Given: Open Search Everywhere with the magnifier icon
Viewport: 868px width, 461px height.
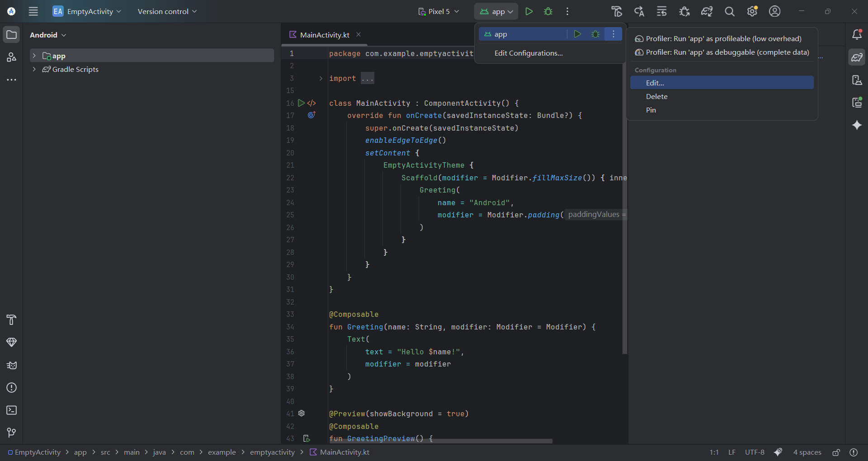Looking at the screenshot, I should point(730,11).
